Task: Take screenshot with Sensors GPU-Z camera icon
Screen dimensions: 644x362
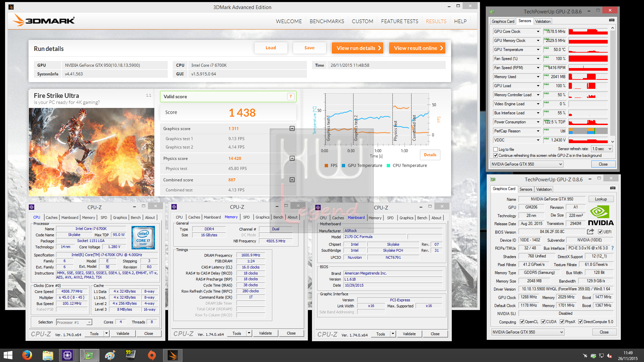Action: pos(612,20)
